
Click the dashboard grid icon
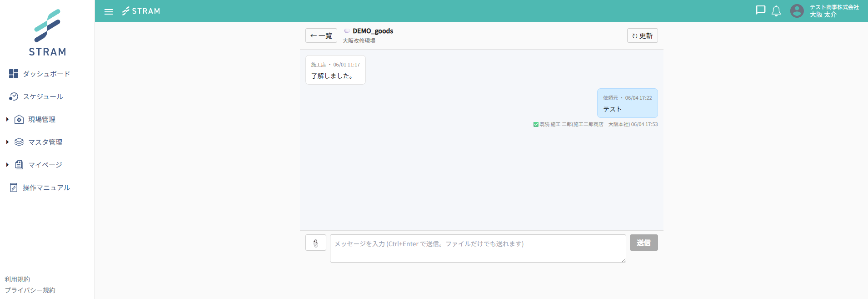14,74
